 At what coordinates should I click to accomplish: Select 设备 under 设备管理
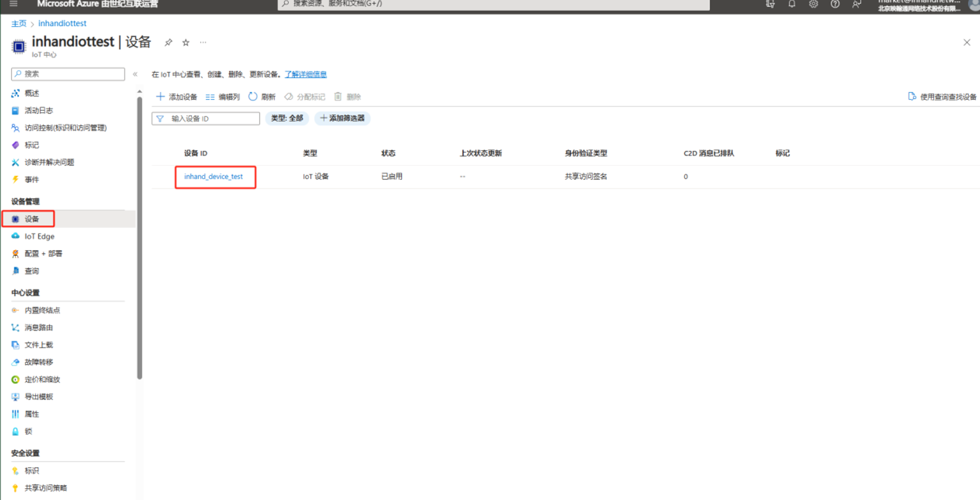pos(32,219)
